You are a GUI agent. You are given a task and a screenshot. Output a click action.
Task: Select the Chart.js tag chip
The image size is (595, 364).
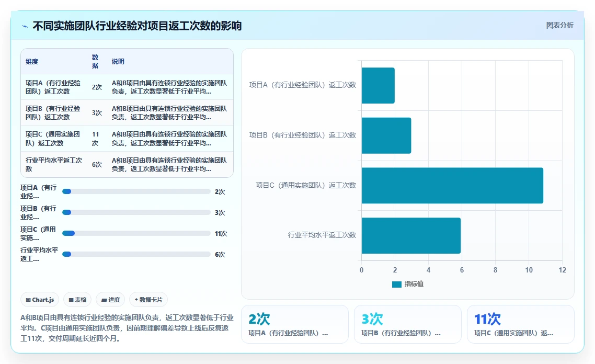coord(40,300)
